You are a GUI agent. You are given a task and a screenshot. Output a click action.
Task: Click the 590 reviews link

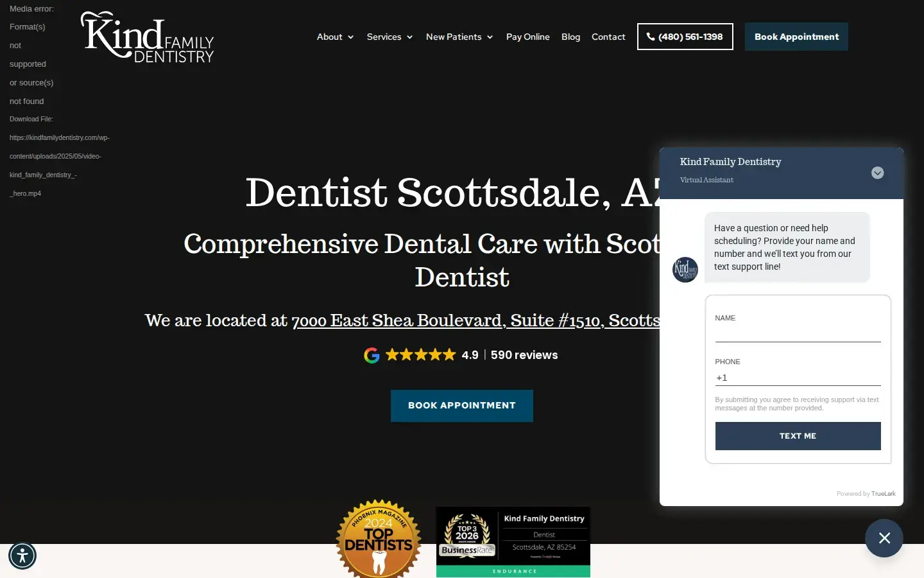coord(524,355)
